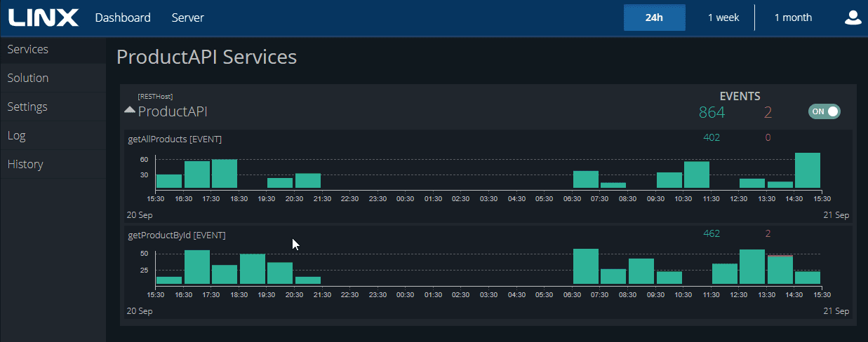Open Services in the sidebar
868x342 pixels.
pos(53,49)
